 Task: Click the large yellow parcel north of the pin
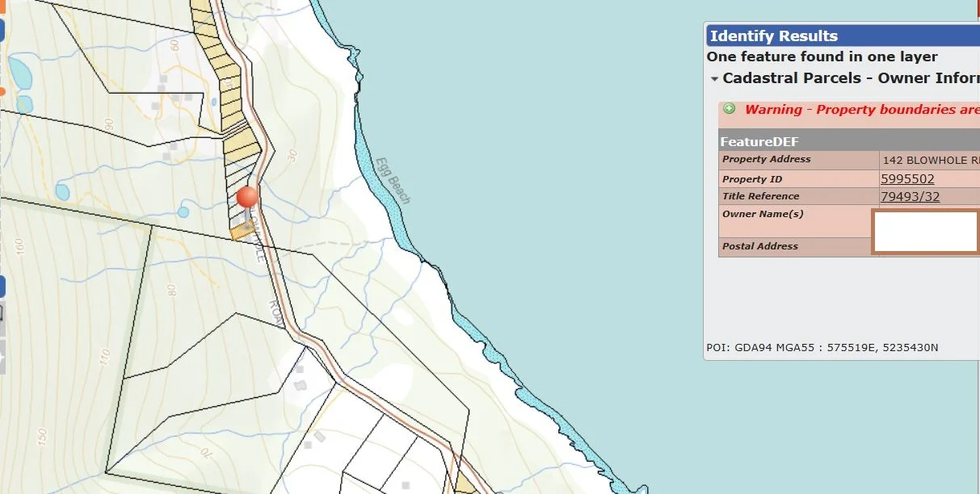click(x=242, y=145)
